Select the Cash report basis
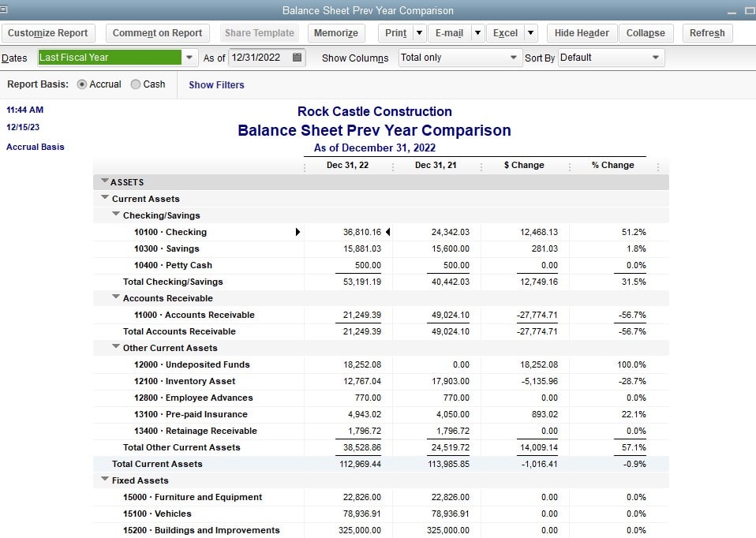This screenshot has width=756, height=538. click(136, 84)
